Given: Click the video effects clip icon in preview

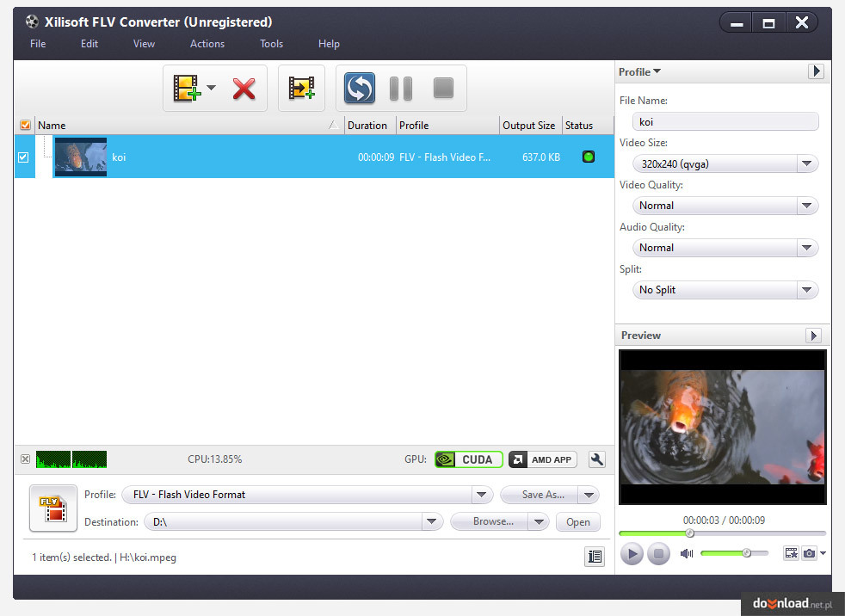Looking at the screenshot, I should pos(791,553).
